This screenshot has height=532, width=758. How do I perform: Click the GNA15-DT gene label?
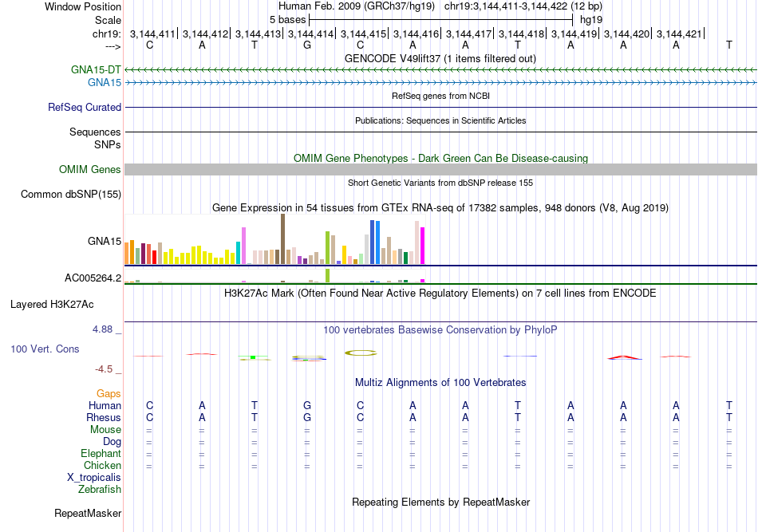96,69
